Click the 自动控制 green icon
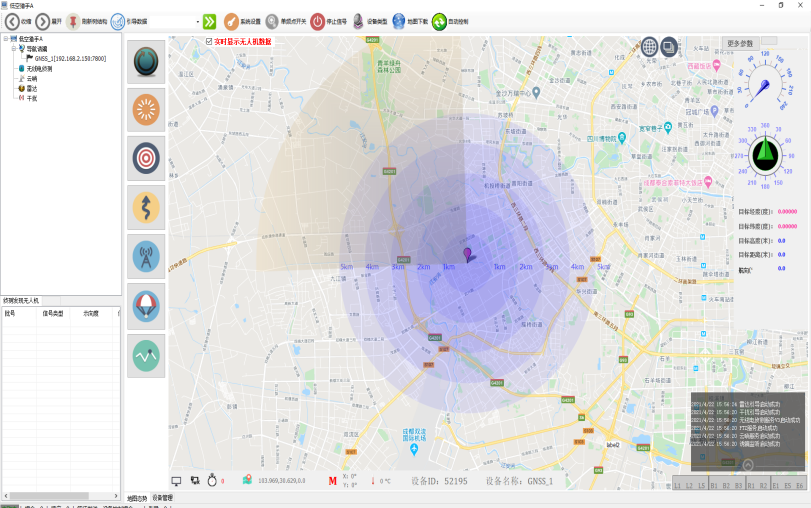The image size is (811, 508). coord(439,21)
